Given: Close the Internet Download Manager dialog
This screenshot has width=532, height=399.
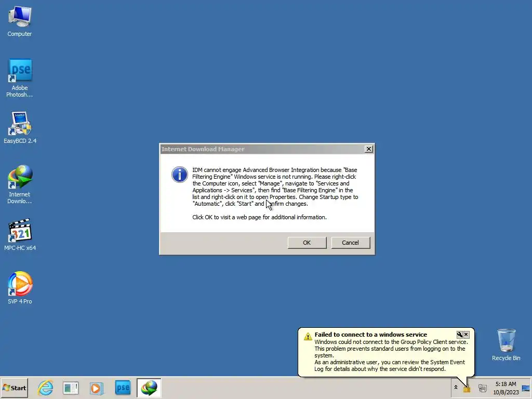Looking at the screenshot, I should click(x=369, y=149).
